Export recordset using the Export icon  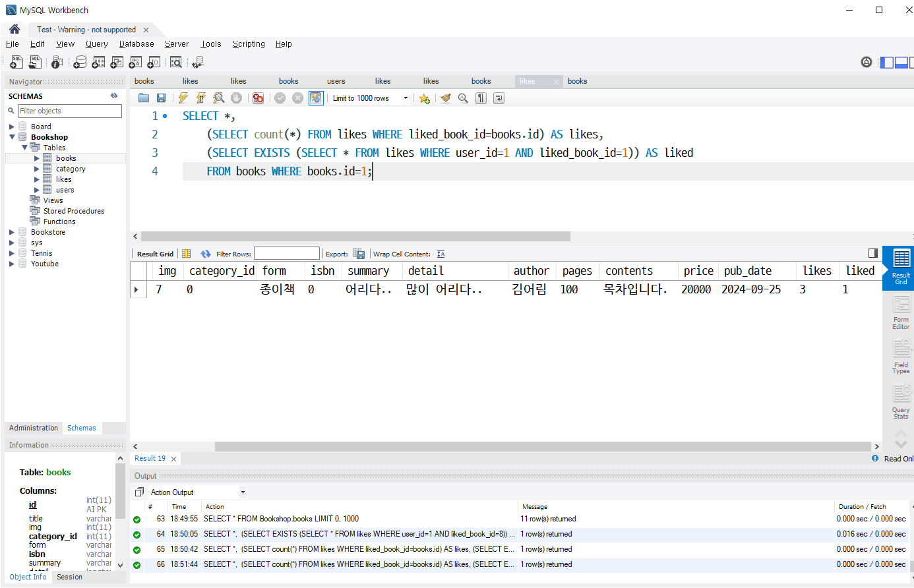point(359,254)
